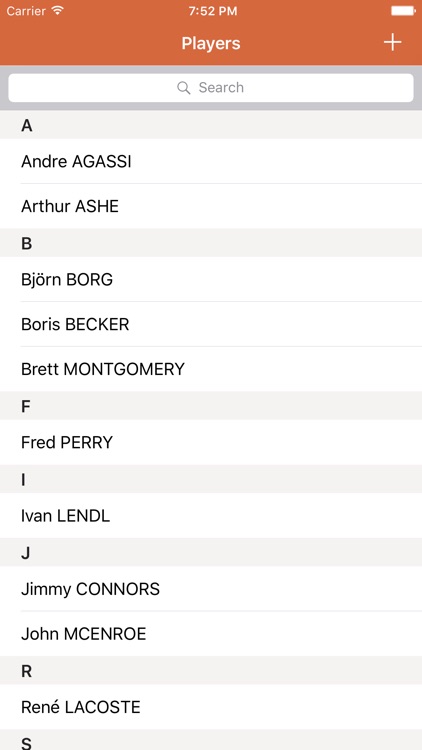
Task: Tap the Players title in navigation bar
Action: tap(211, 44)
